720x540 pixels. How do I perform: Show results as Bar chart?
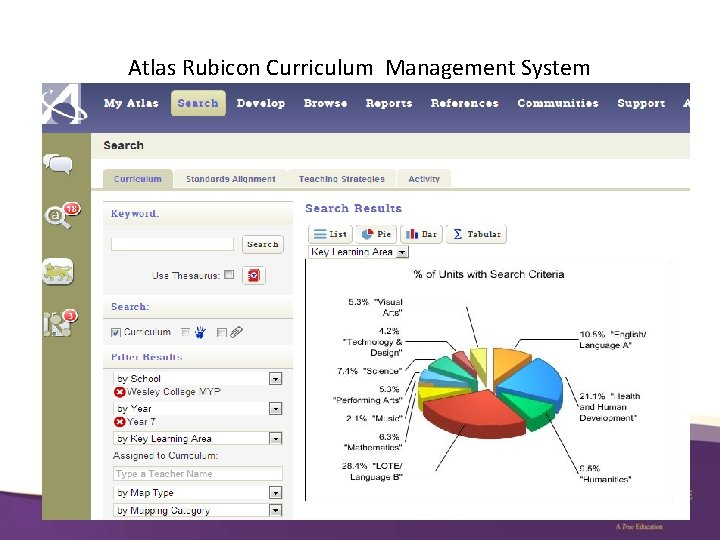(x=421, y=234)
